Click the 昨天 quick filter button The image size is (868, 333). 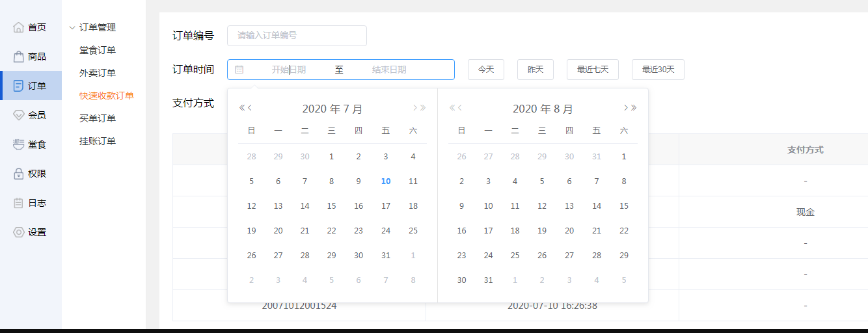coord(536,70)
